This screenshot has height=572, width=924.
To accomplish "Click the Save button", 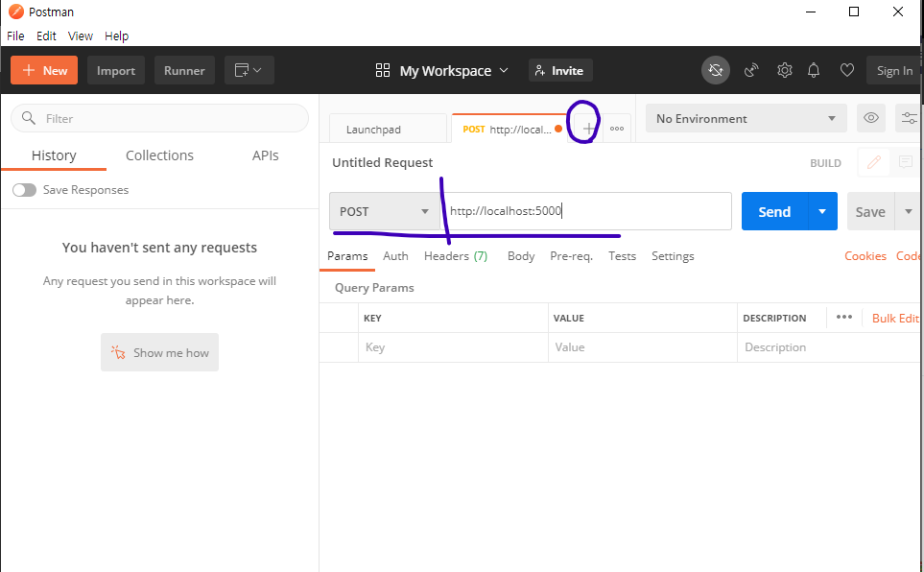I will pyautogui.click(x=870, y=211).
